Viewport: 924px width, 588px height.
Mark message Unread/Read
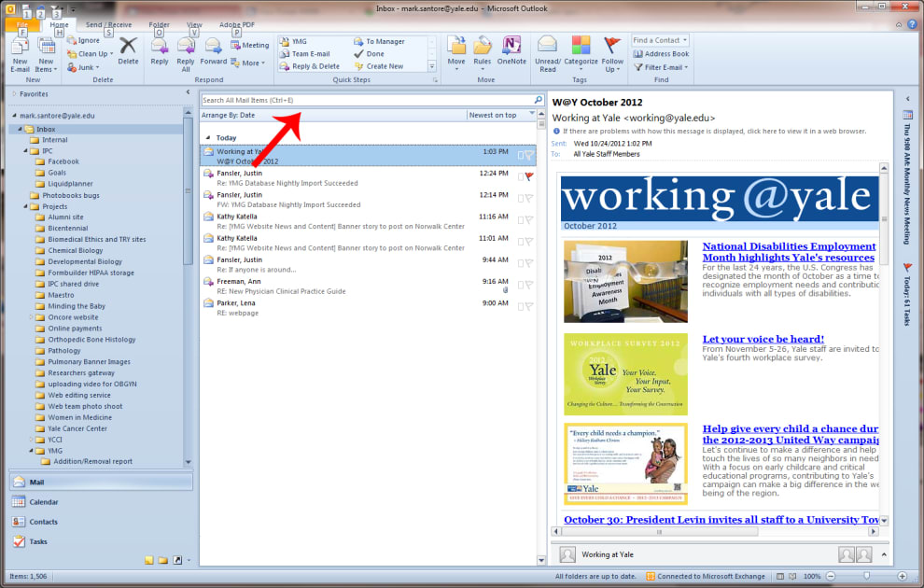(x=548, y=55)
